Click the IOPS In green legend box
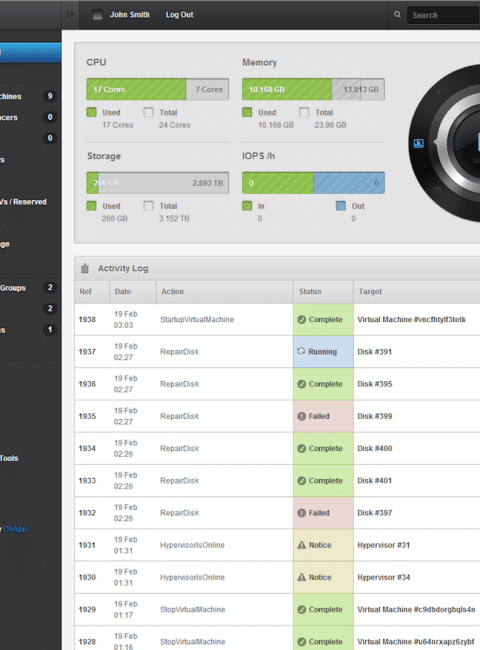The width and height of the screenshot is (480, 650). (x=247, y=206)
